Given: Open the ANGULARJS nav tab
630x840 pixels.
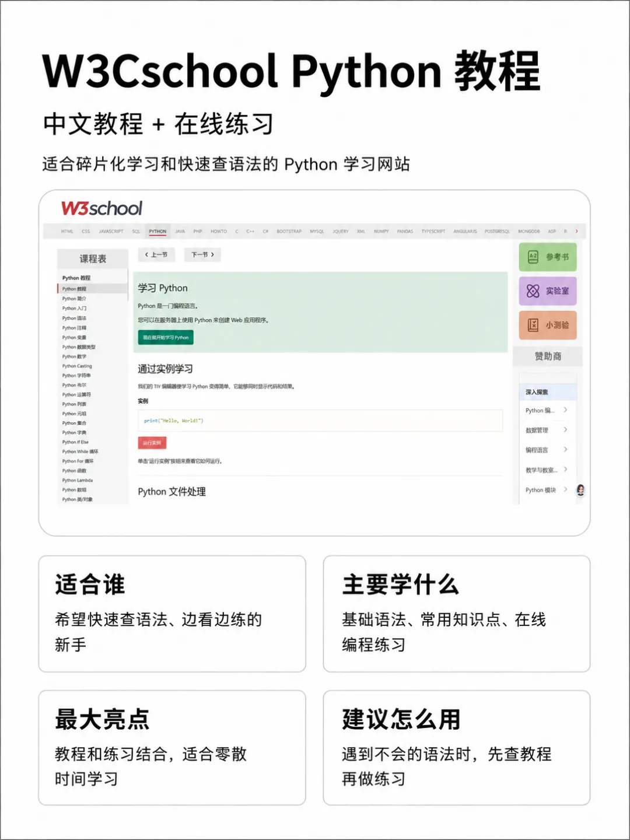Looking at the screenshot, I should 465,232.
